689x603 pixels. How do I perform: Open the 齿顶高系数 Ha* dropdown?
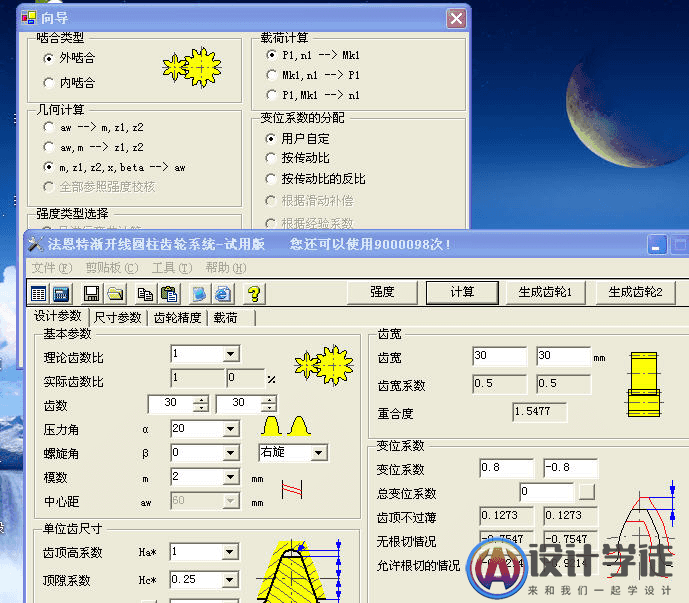[229, 552]
